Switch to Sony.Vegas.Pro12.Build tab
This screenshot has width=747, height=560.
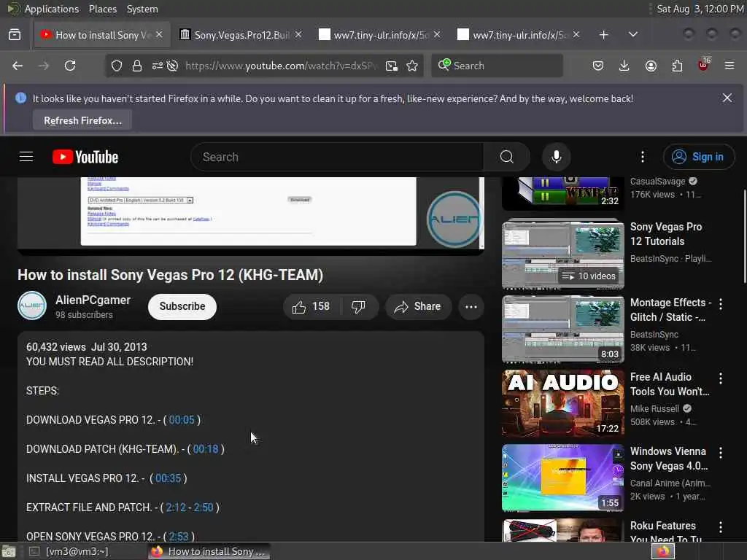tap(241, 35)
